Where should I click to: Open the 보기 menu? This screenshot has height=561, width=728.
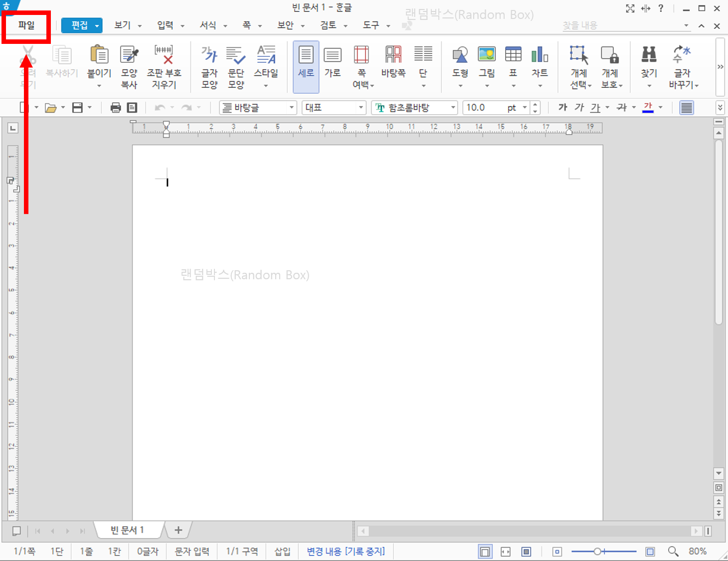(x=128, y=25)
